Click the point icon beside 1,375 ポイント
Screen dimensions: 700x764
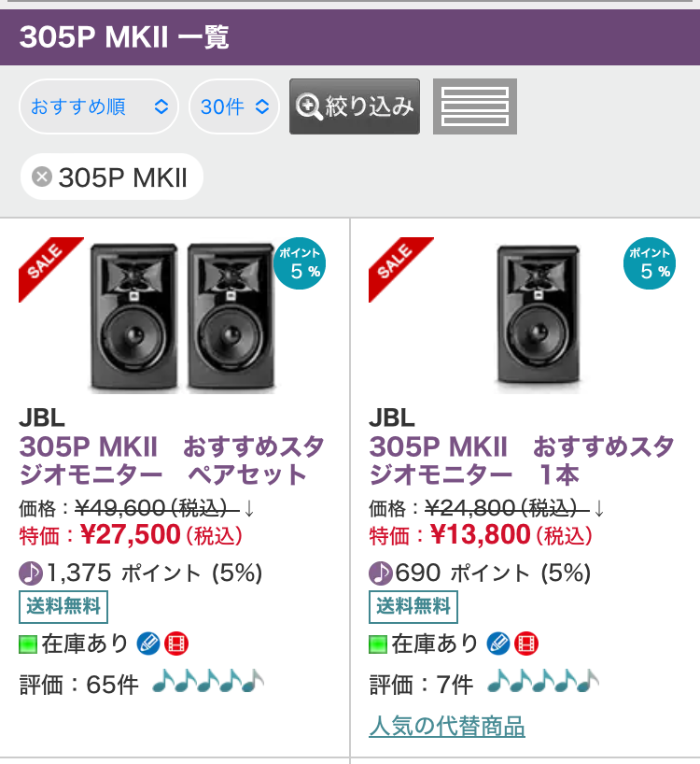click(x=31, y=573)
